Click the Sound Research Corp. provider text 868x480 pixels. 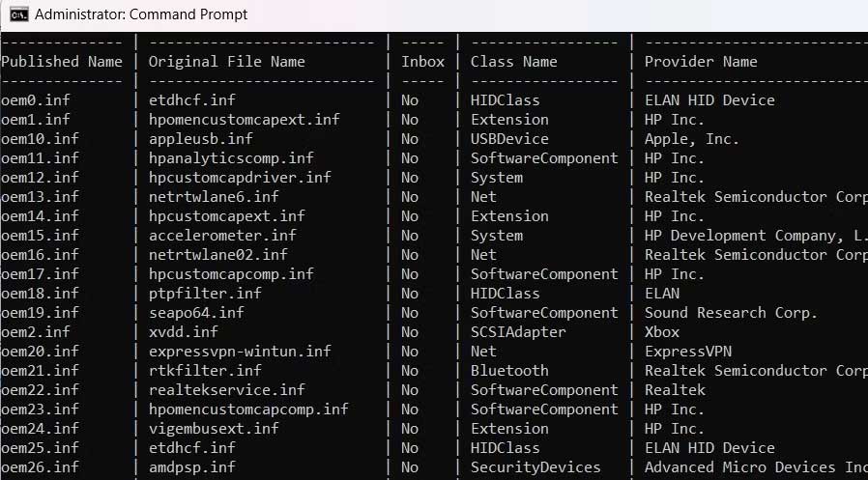click(731, 313)
